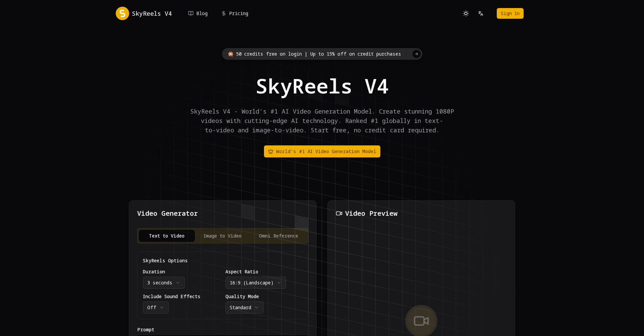Click the SkyReels V4 brand name text

coord(152,13)
